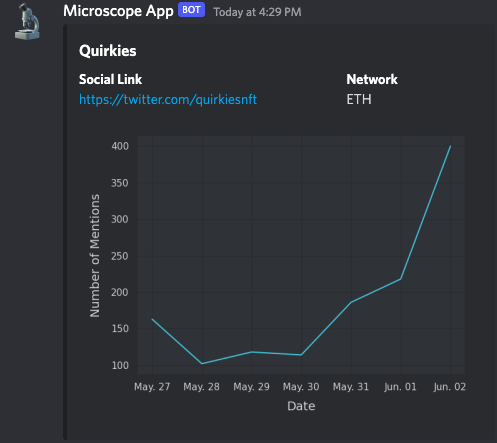The height and width of the screenshot is (443, 497).
Task: Click the 350 y-axis tick label
Action: pyautogui.click(x=120, y=183)
